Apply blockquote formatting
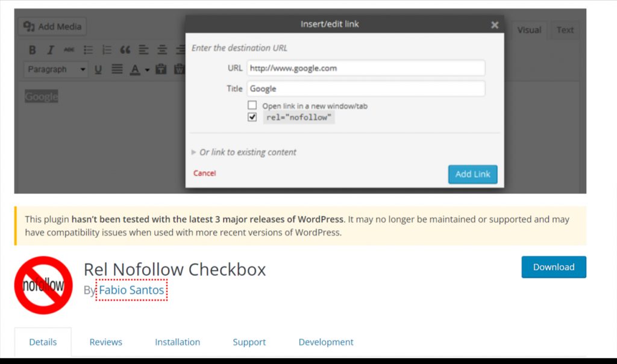617x364 pixels. pyautogui.click(x=125, y=50)
